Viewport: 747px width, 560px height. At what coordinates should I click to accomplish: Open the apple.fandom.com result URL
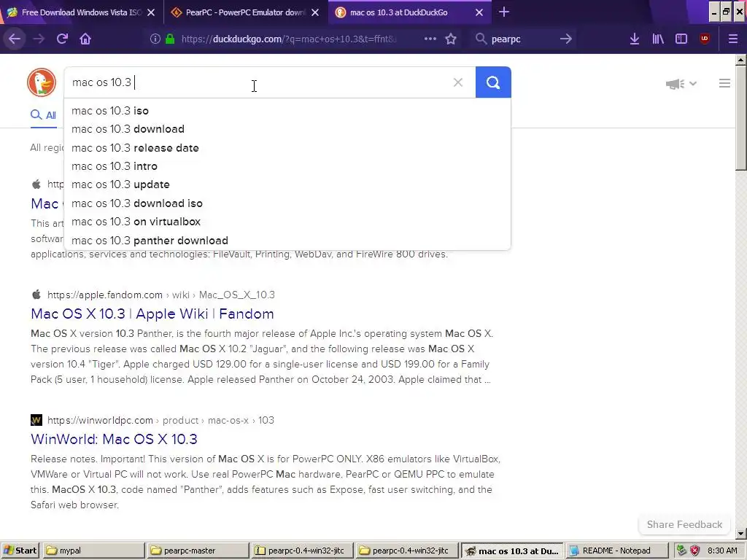tap(161, 295)
